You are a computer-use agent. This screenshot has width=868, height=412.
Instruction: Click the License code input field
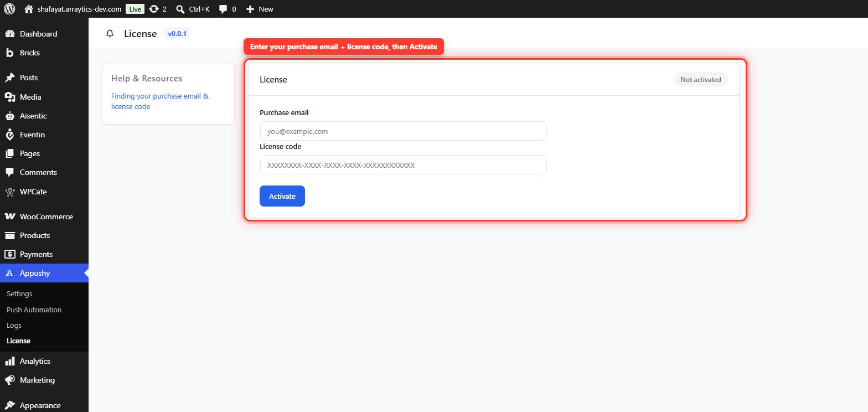[403, 165]
